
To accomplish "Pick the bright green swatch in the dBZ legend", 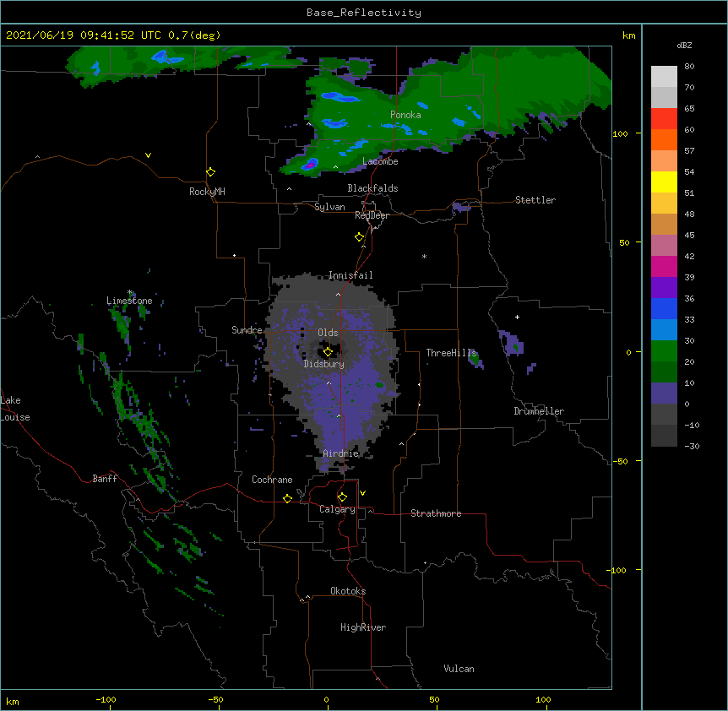I will coord(664,351).
